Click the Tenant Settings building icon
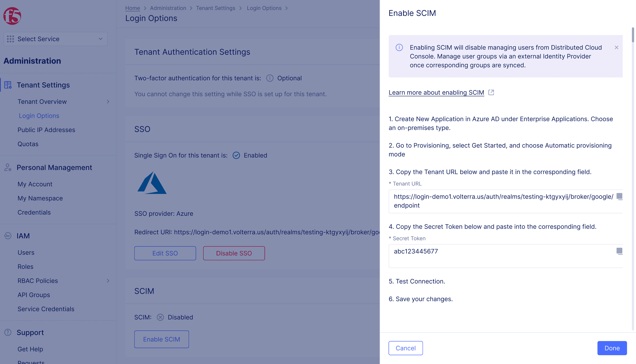Image resolution: width=636 pixels, height=364 pixels. (x=8, y=85)
